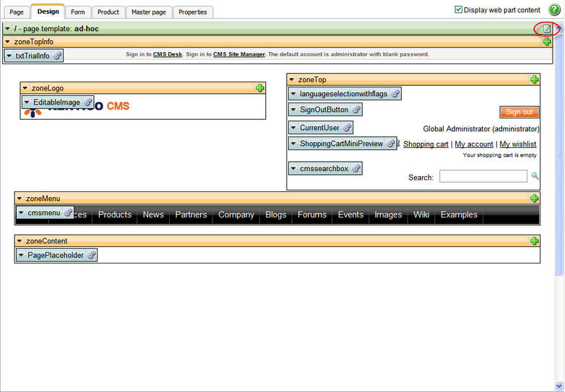Open txtTrialInfo web part menu arrow
565x392 pixels.
[9, 56]
